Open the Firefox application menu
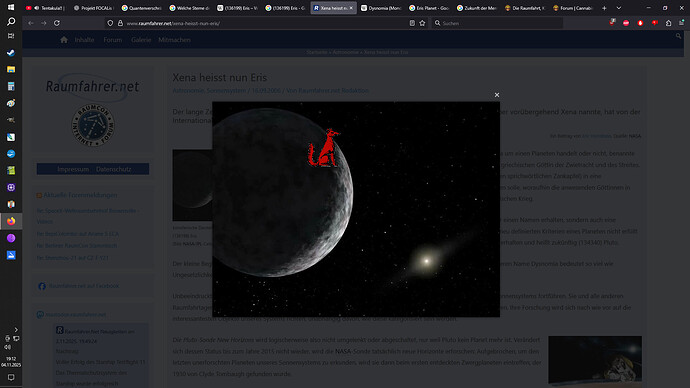 click(682, 23)
